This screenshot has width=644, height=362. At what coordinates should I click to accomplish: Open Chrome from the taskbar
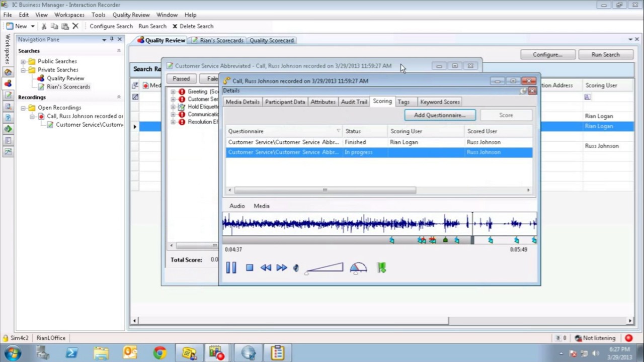point(159,353)
